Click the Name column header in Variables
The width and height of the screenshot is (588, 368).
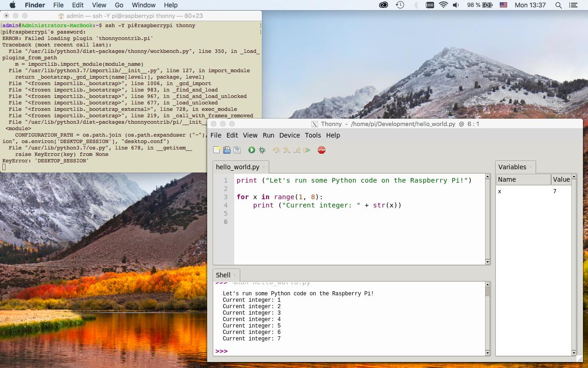[x=523, y=179]
